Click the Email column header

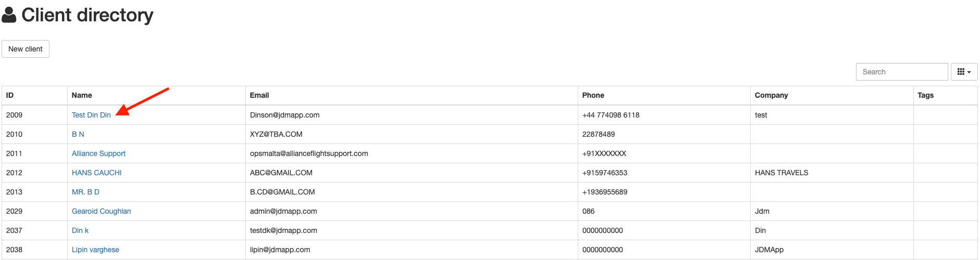[x=259, y=95]
